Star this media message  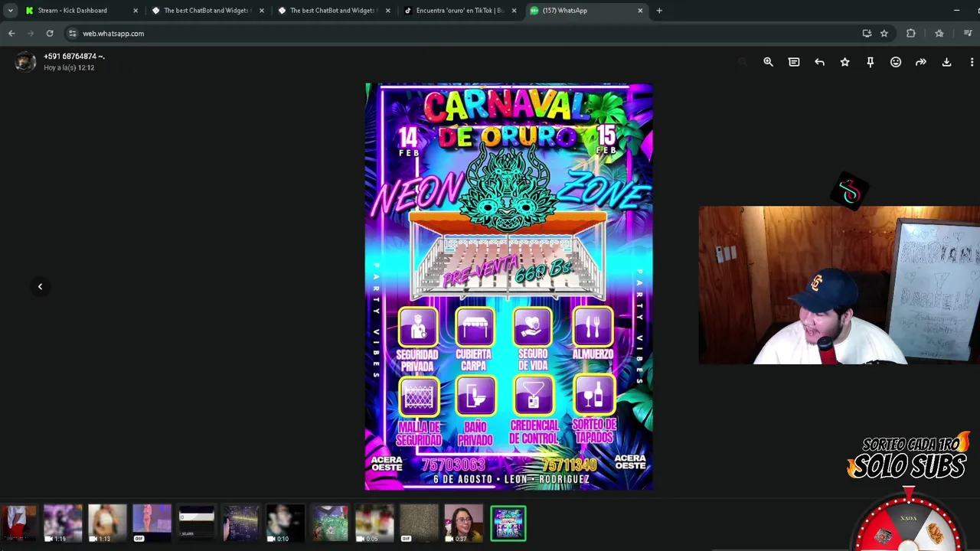pos(844,62)
